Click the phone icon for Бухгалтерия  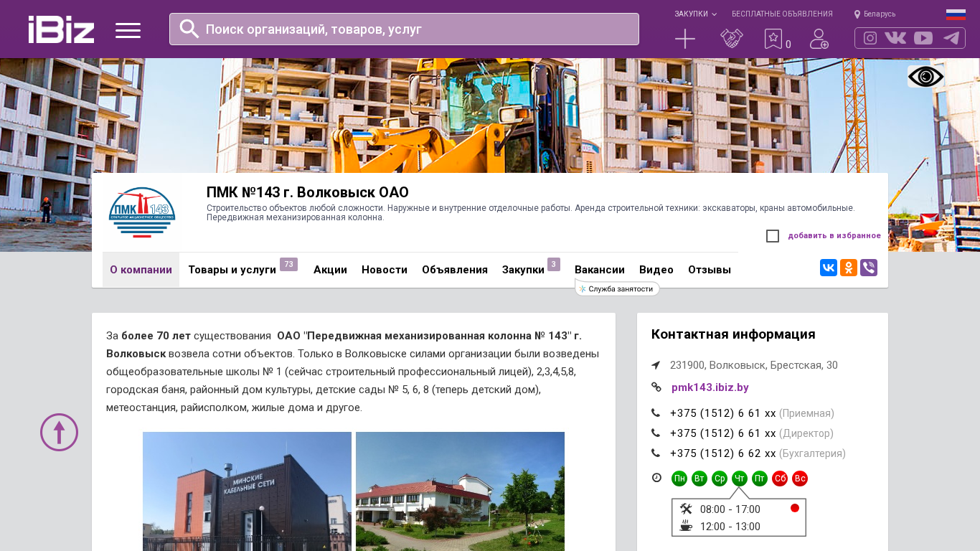point(656,453)
